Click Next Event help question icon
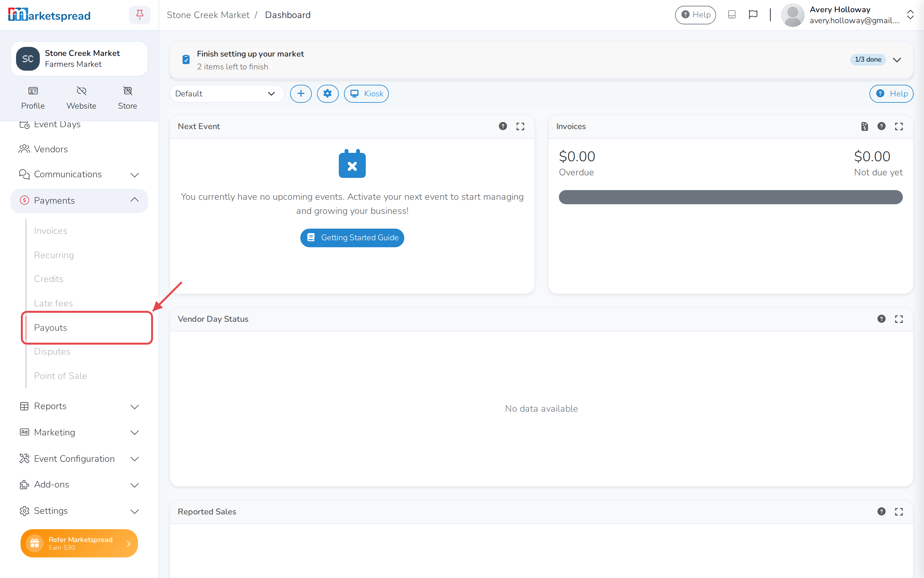 [503, 126]
